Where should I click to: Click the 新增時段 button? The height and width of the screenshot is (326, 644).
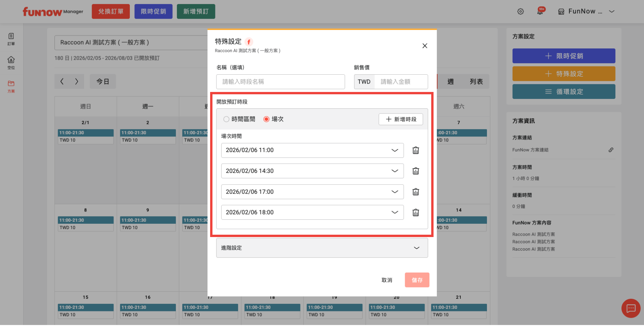(x=401, y=119)
